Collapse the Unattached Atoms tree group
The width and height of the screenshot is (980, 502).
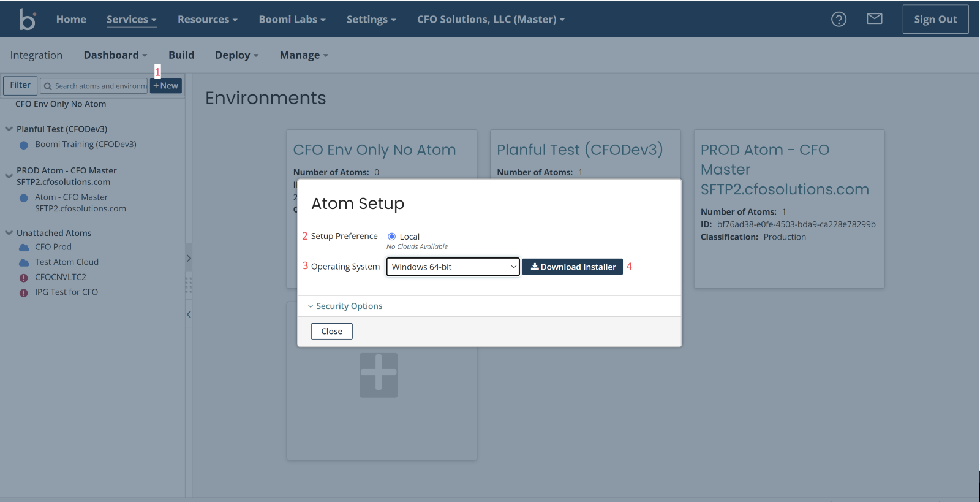9,233
